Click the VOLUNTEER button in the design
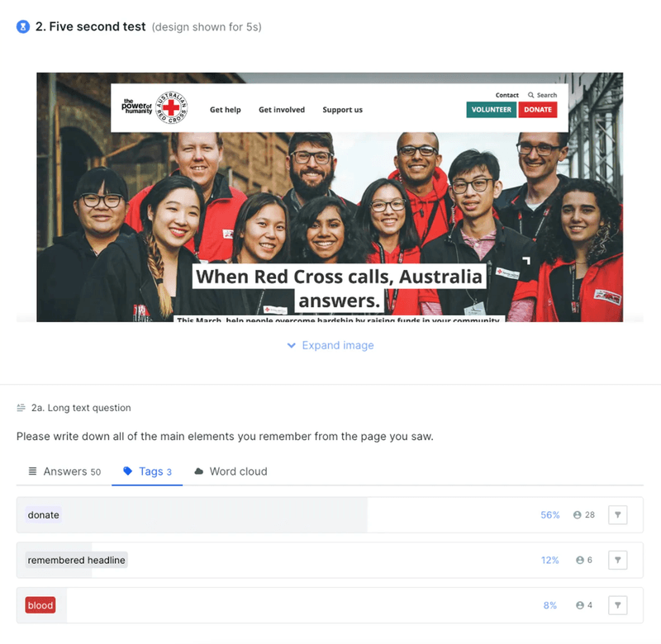This screenshot has height=644, width=661. 491,110
